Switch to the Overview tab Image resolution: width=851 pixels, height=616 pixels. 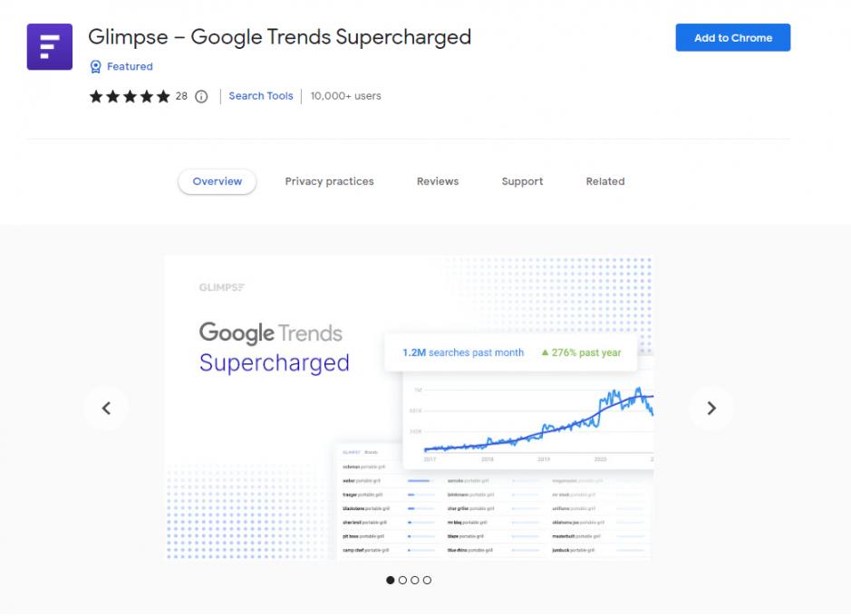pyautogui.click(x=218, y=181)
